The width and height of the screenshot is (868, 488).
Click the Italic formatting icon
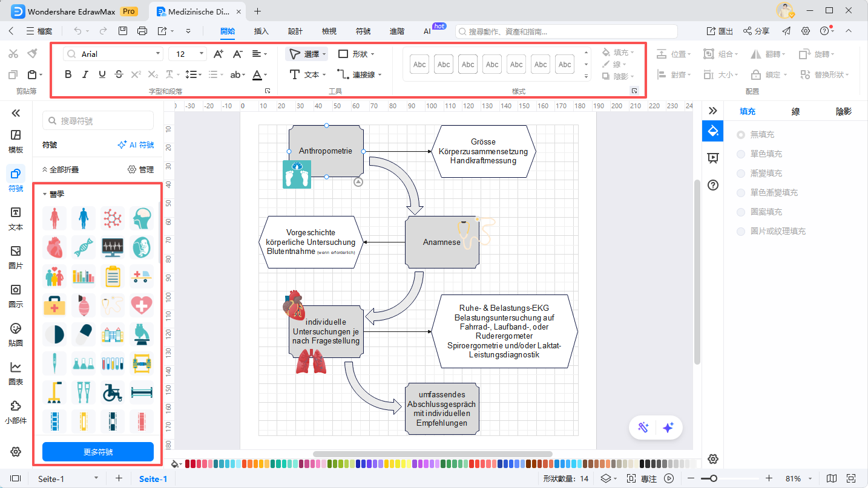pyautogui.click(x=85, y=74)
